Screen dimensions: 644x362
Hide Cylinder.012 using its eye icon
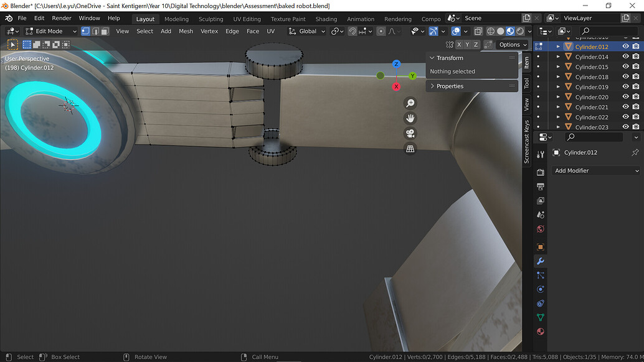(x=625, y=46)
